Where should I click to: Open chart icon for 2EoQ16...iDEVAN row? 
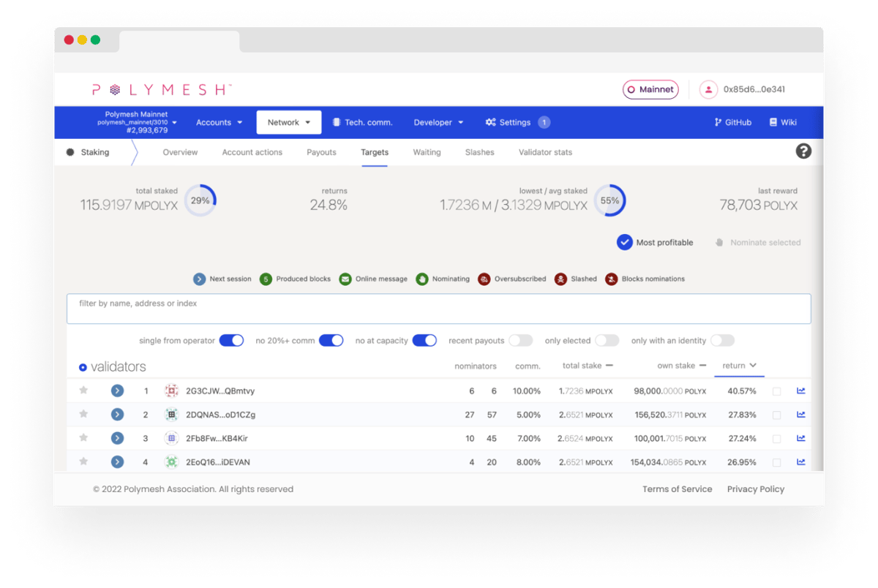801,461
